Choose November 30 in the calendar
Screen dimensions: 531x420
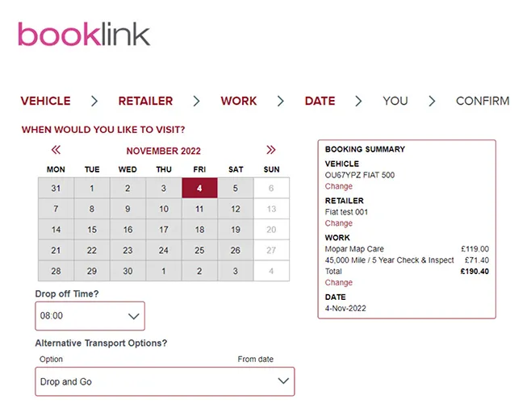(x=128, y=272)
